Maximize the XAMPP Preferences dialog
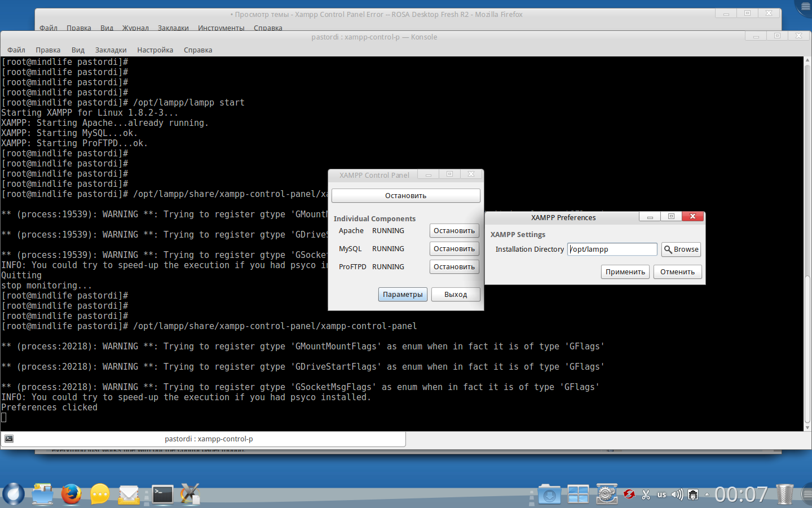This screenshot has width=812, height=508. 671,217
